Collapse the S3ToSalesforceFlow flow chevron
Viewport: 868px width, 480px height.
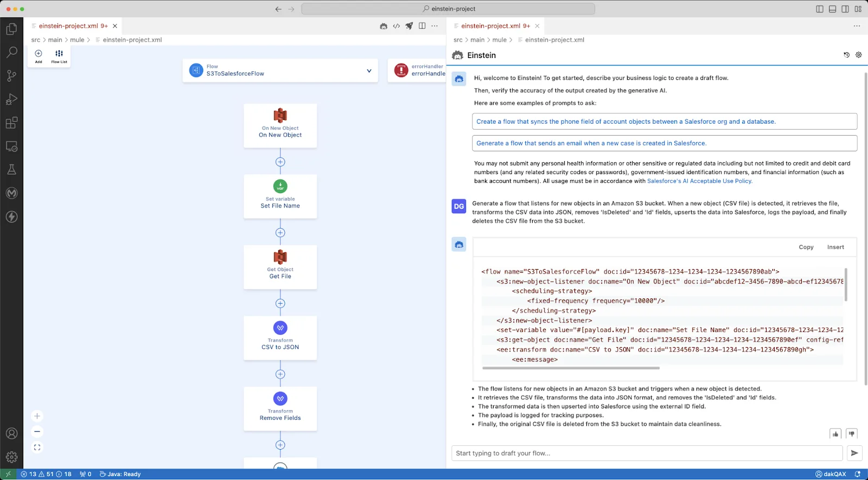(x=369, y=71)
